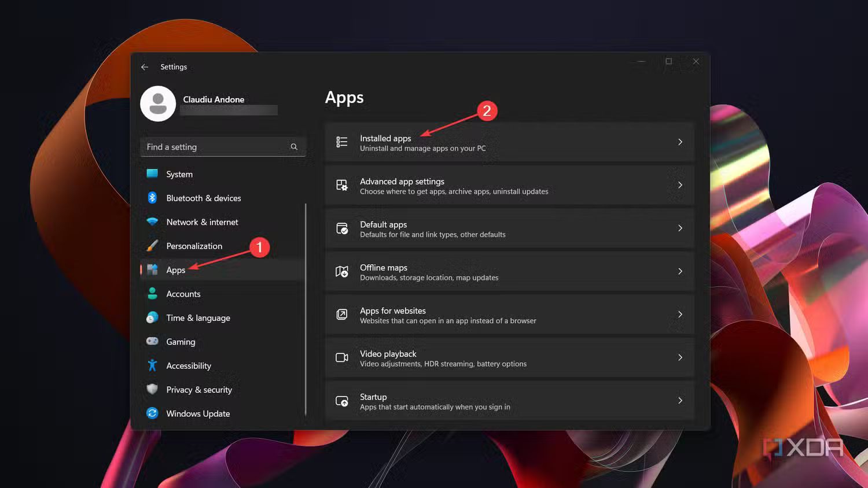Image resolution: width=868 pixels, height=488 pixels.
Task: Click the Apps for websites icon
Action: [x=342, y=315]
